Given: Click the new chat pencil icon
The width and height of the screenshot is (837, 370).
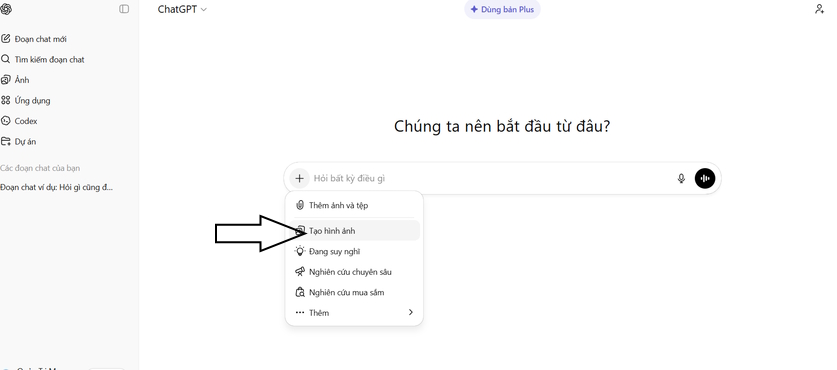Looking at the screenshot, I should coord(6,39).
